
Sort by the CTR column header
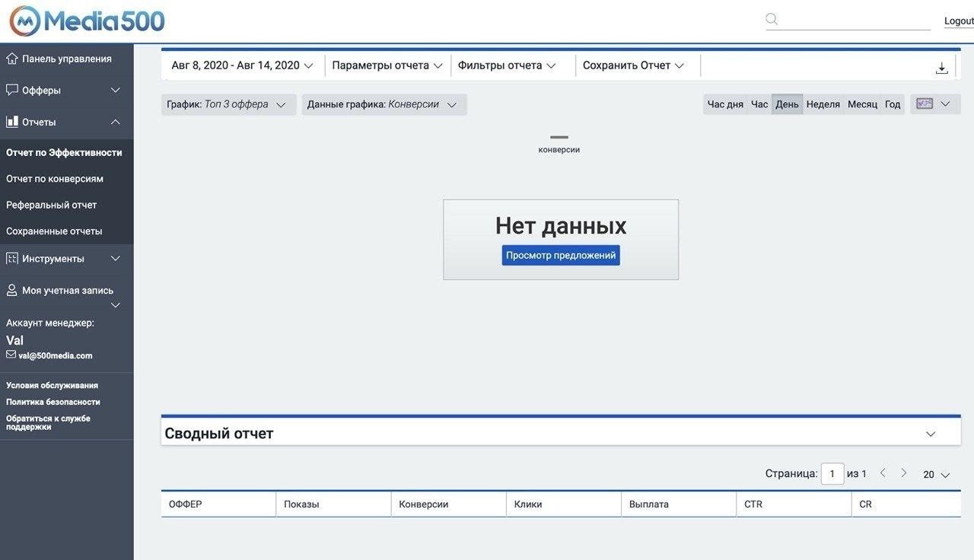click(x=794, y=504)
